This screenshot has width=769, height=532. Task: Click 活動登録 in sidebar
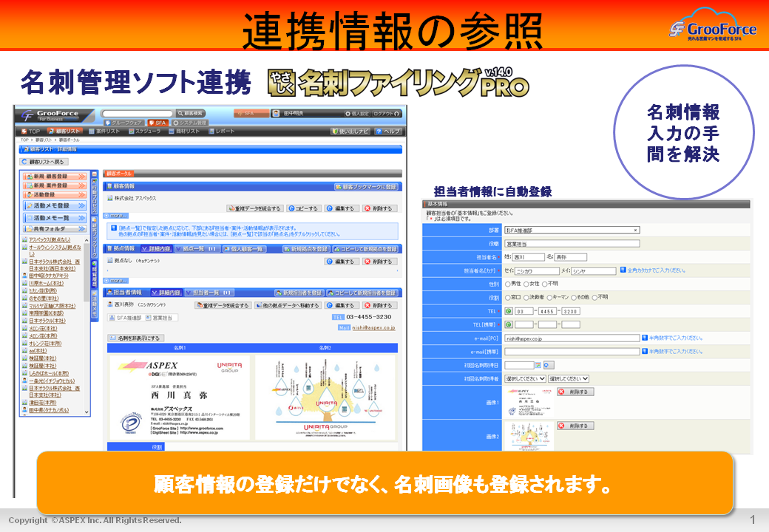(55, 195)
